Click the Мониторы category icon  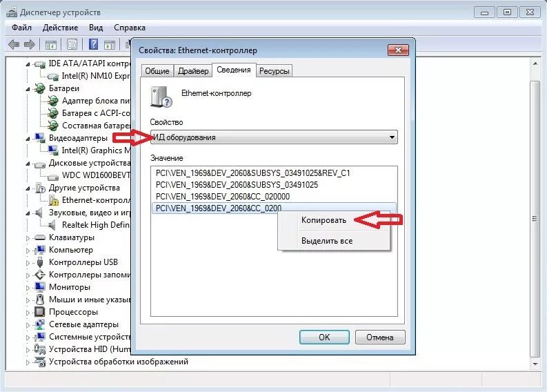point(40,287)
